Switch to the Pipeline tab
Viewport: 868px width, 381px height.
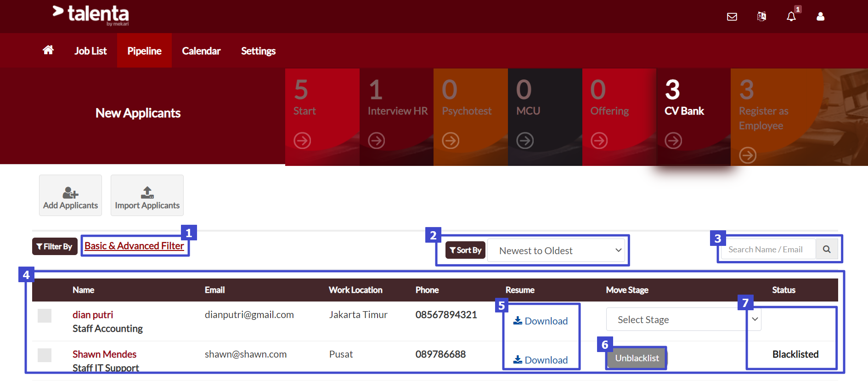pyautogui.click(x=144, y=51)
